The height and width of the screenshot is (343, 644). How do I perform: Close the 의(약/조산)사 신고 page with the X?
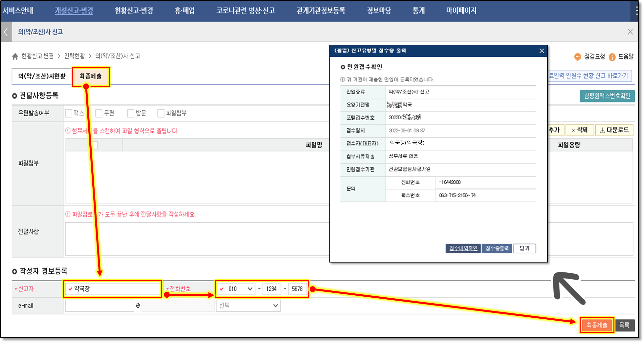pyautogui.click(x=630, y=32)
